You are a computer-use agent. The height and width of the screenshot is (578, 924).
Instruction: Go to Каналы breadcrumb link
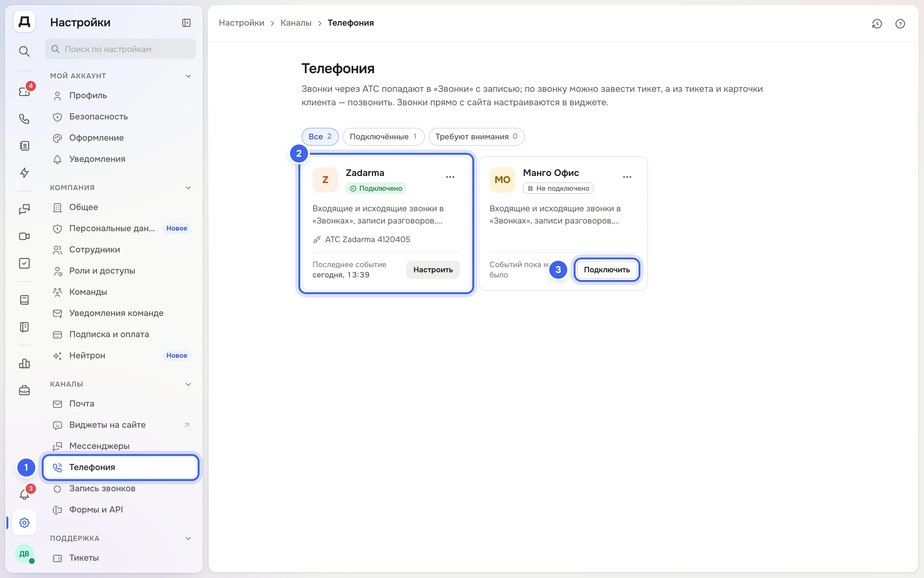pyautogui.click(x=296, y=23)
